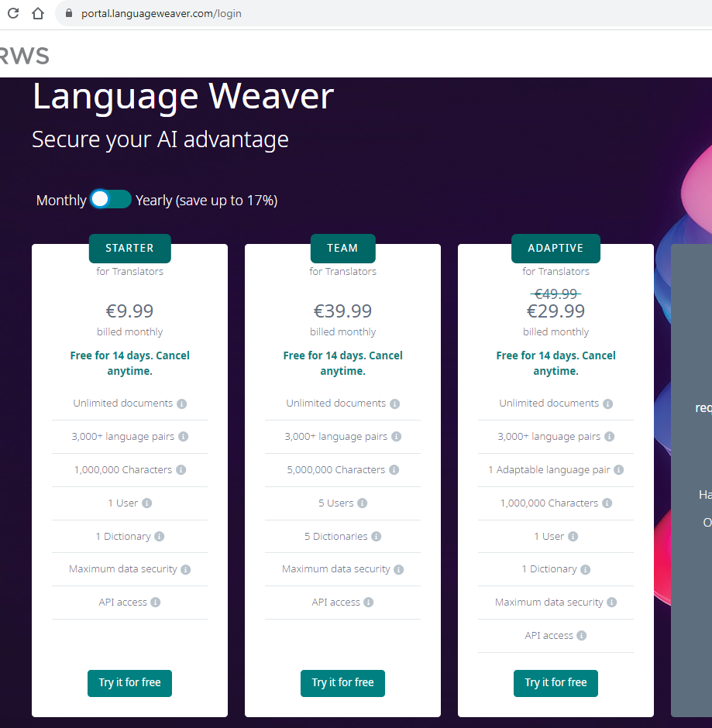712x728 pixels.
Task: Click the Starter €9.99 price
Action: 129,311
